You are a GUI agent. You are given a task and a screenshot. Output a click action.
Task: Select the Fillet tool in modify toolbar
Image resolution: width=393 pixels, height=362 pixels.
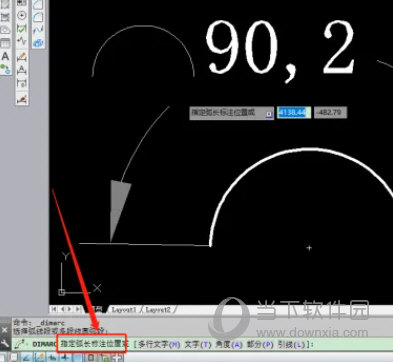point(38,16)
